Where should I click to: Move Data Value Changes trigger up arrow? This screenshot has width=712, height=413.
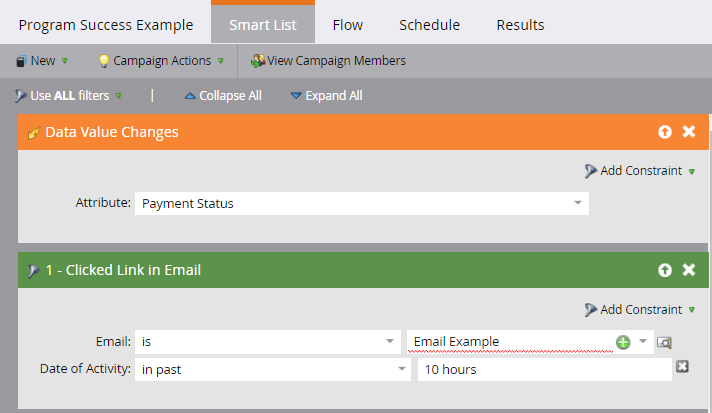click(x=665, y=132)
